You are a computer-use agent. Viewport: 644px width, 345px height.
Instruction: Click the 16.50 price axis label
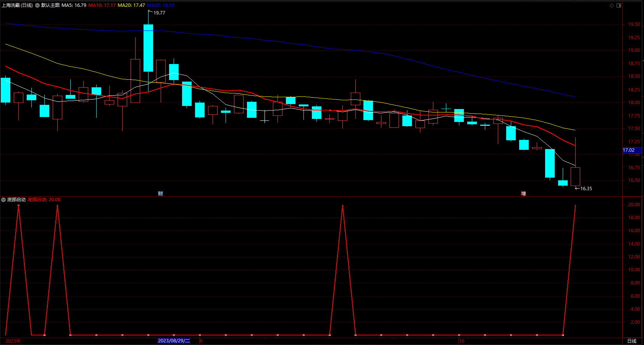pyautogui.click(x=634, y=180)
